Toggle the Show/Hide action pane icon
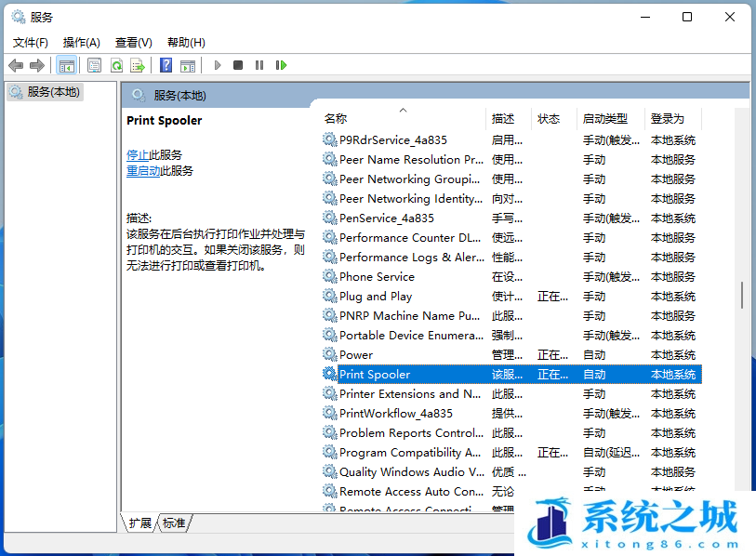The height and width of the screenshot is (556, 756). click(188, 65)
